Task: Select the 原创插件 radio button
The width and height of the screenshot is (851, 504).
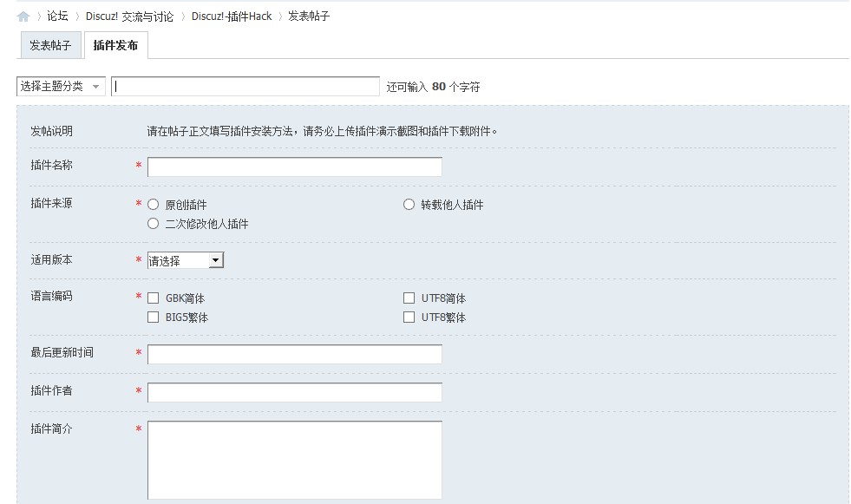Action: tap(152, 204)
